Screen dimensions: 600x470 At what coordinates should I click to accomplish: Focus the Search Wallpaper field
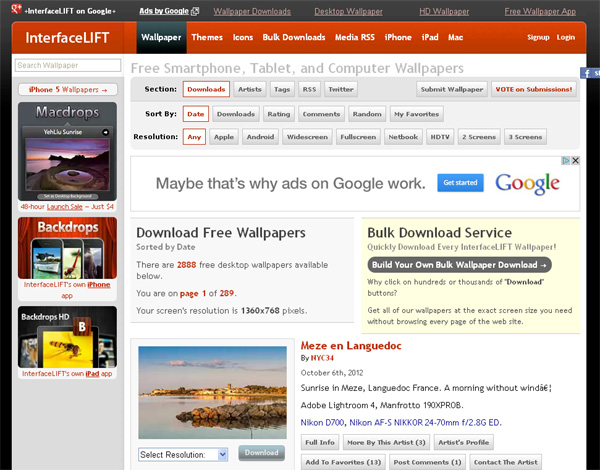(68, 65)
